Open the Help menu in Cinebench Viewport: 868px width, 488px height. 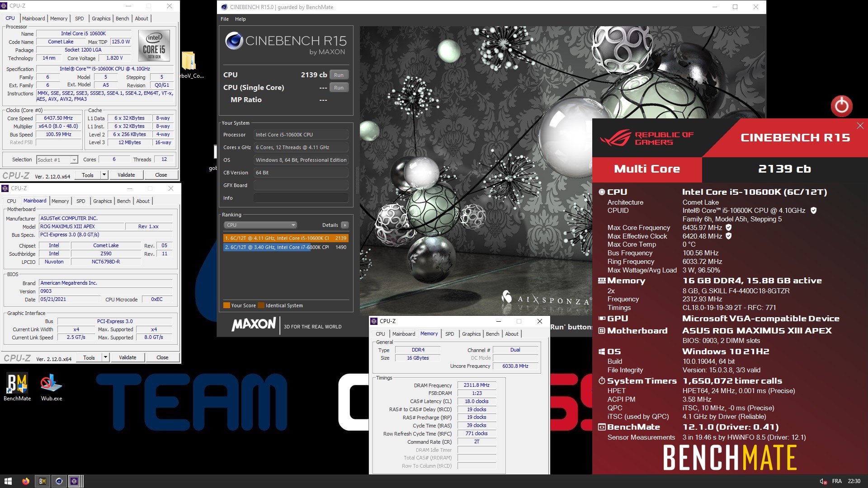(241, 19)
